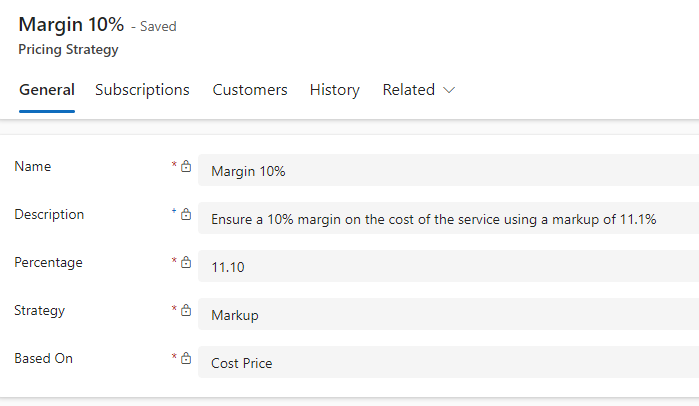View the History tab

tap(334, 90)
